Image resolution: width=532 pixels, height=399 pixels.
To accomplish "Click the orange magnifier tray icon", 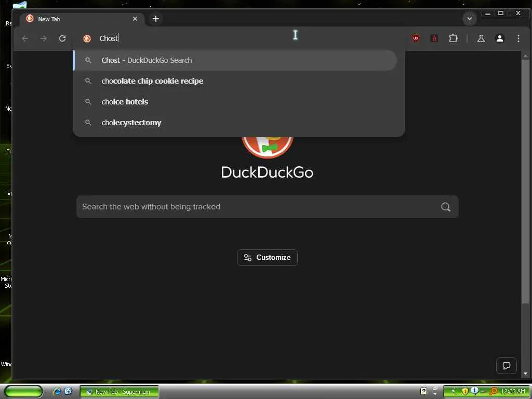I will pyautogui.click(x=494, y=392).
